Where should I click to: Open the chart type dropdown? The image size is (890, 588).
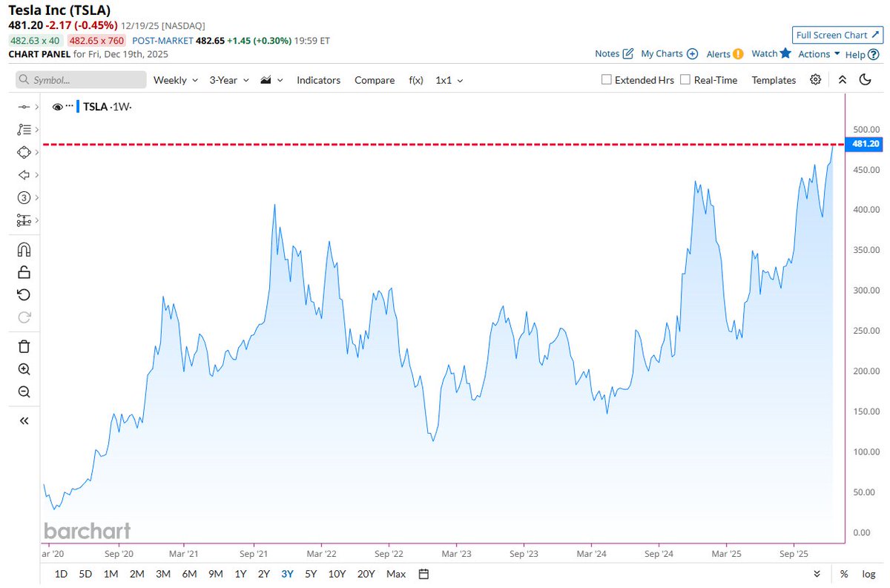271,79
